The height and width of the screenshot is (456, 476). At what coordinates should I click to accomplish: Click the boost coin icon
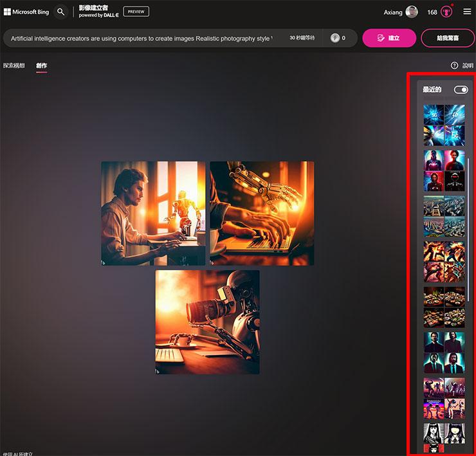click(x=335, y=38)
